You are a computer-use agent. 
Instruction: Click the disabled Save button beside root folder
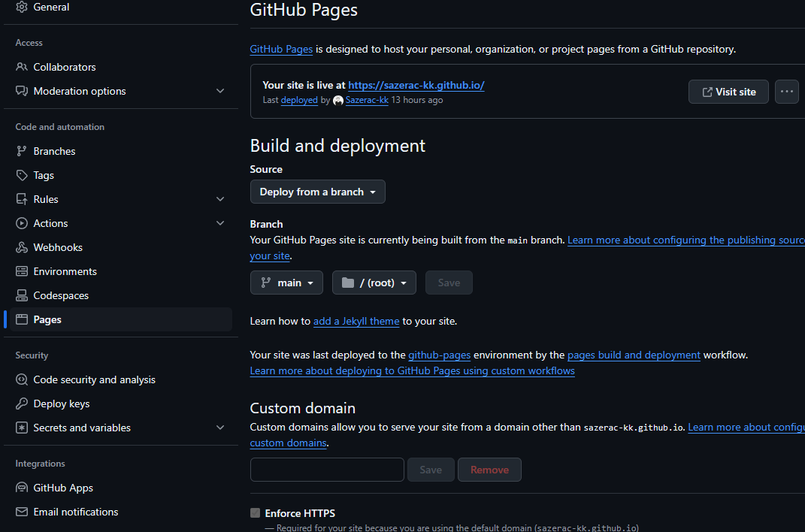click(x=449, y=283)
